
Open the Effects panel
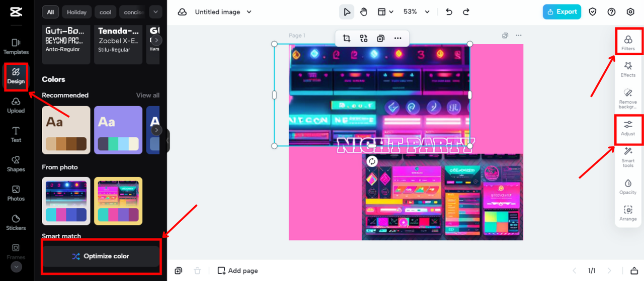tap(628, 69)
